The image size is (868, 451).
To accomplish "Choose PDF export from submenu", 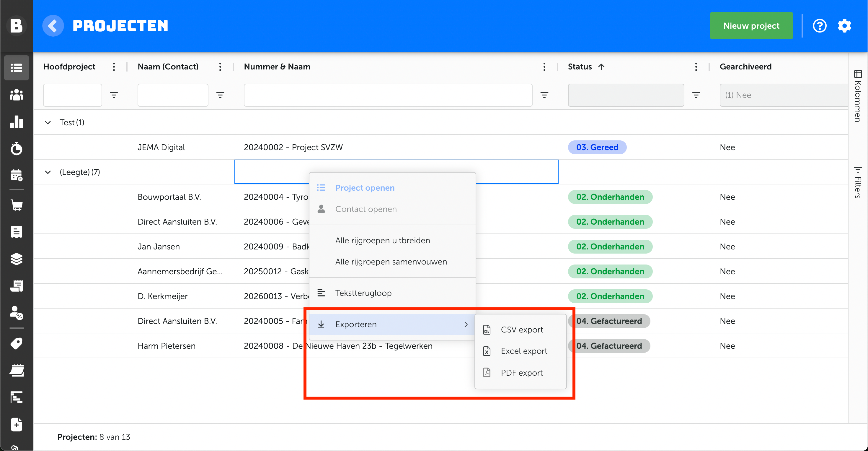I will [x=520, y=373].
